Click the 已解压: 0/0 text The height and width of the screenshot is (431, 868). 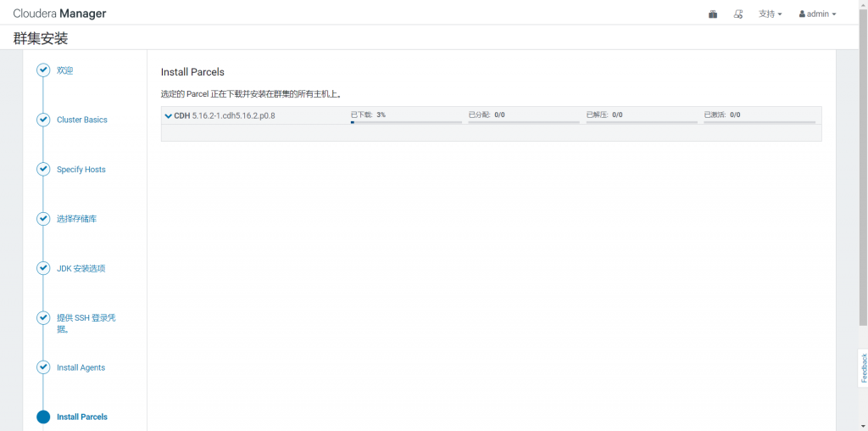coord(604,115)
